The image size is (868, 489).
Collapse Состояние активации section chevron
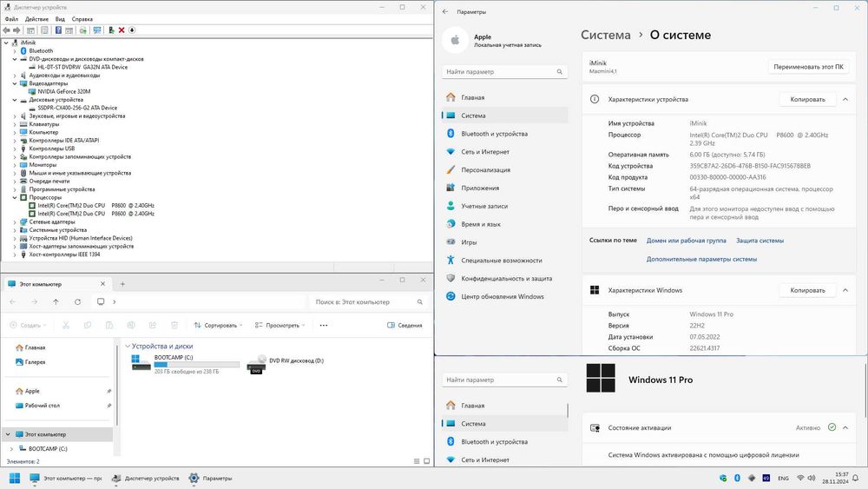click(845, 427)
